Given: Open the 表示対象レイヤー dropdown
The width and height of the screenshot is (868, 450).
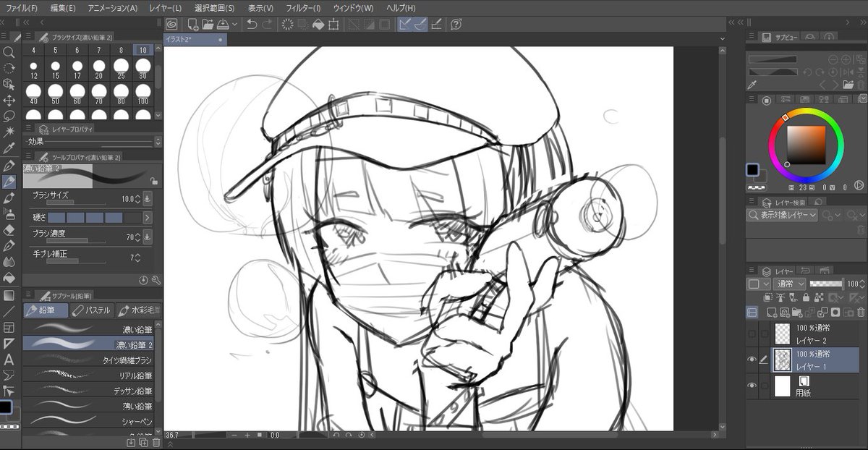Looking at the screenshot, I should point(782,215).
